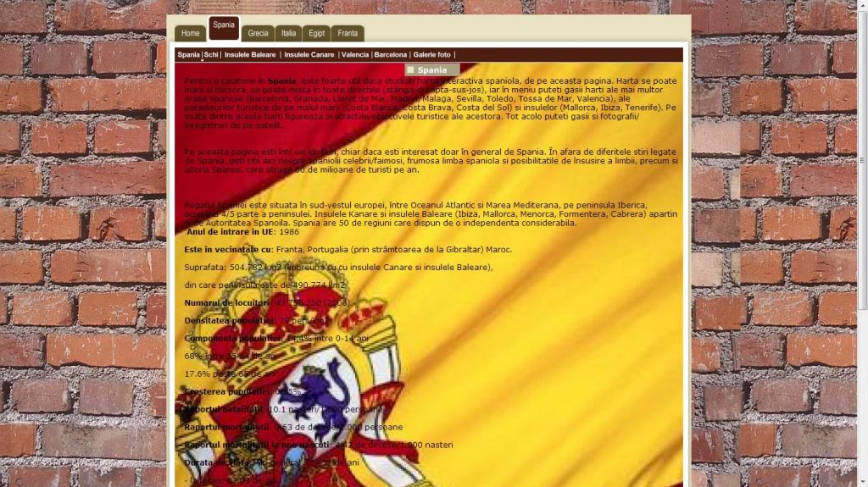Viewport: 868px width, 487px height.
Task: Open the Home tab
Action: pyautogui.click(x=190, y=33)
